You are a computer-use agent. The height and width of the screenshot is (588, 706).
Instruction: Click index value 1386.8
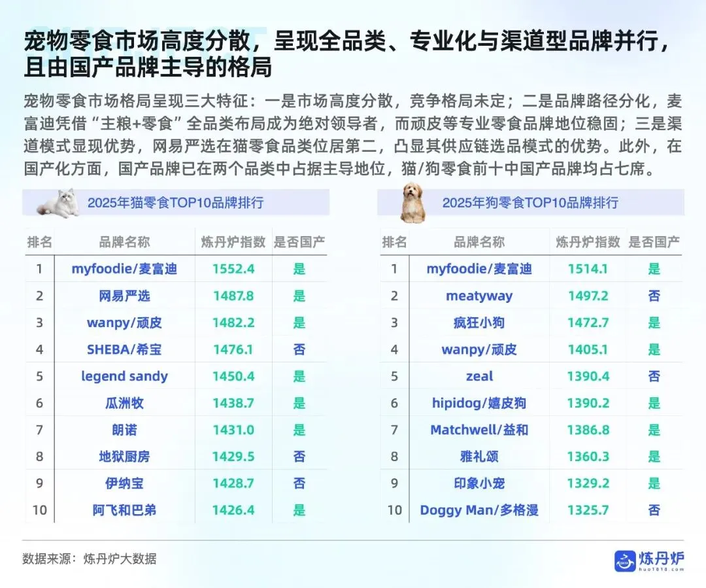pyautogui.click(x=588, y=430)
